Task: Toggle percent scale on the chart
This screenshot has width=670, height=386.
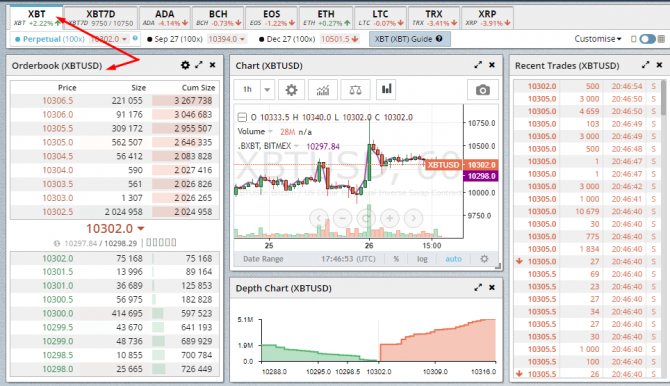Action: pyautogui.click(x=396, y=259)
